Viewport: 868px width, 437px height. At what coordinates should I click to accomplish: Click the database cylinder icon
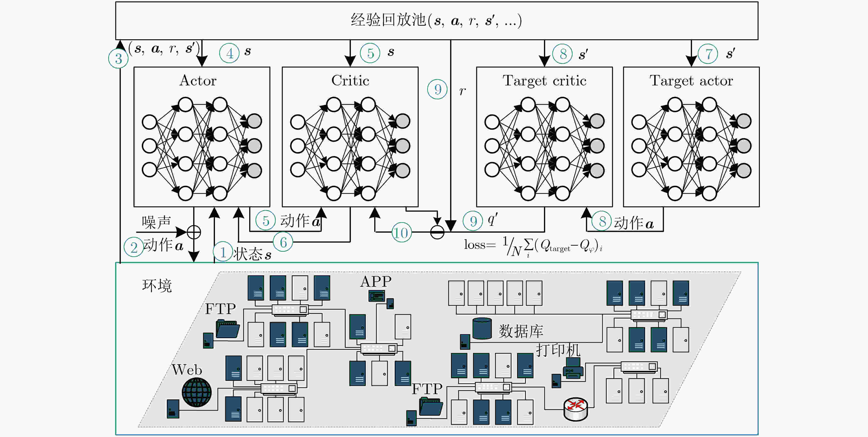(482, 328)
